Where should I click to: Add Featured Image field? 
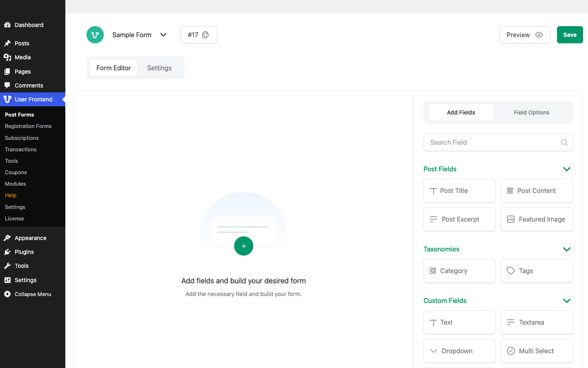(x=537, y=219)
